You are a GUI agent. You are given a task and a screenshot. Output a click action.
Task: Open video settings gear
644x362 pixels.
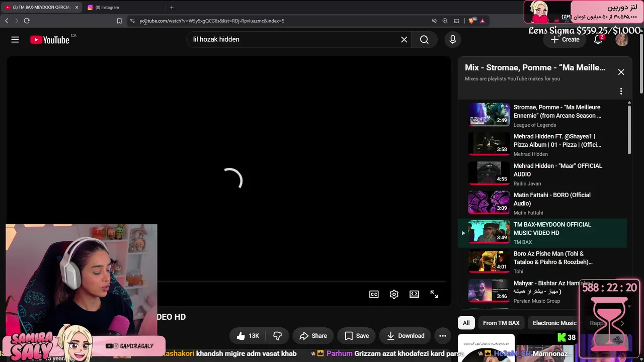pos(394,295)
